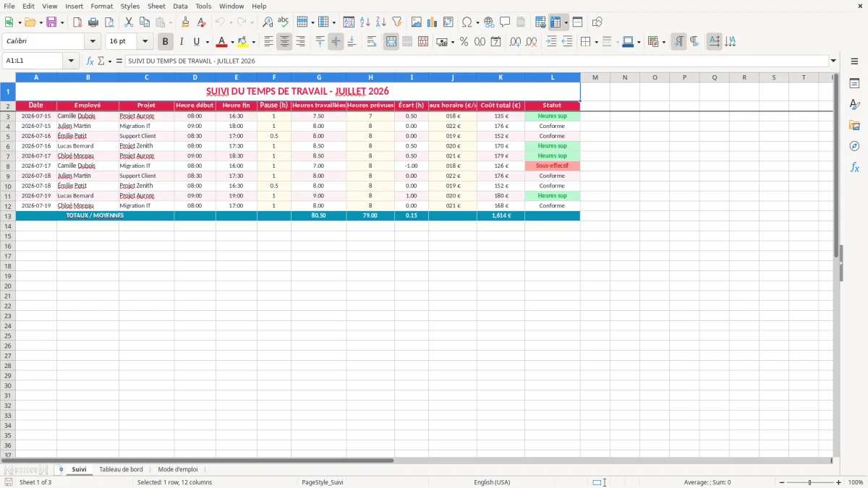Click the Insert Chart icon

[x=433, y=22]
